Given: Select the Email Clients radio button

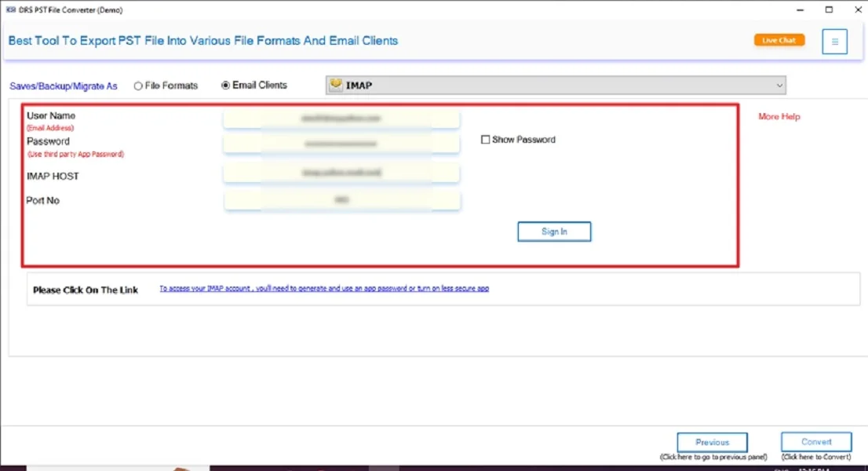Looking at the screenshot, I should 227,85.
